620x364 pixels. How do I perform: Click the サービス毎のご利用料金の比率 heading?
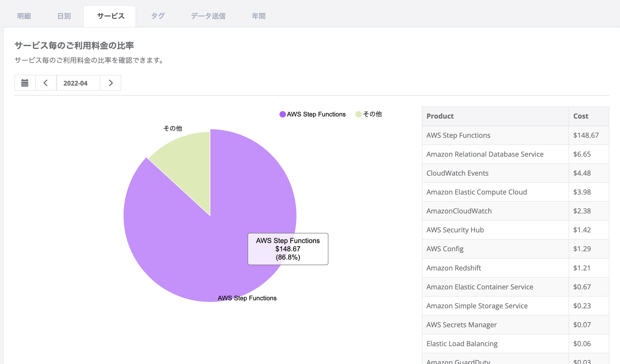[74, 46]
